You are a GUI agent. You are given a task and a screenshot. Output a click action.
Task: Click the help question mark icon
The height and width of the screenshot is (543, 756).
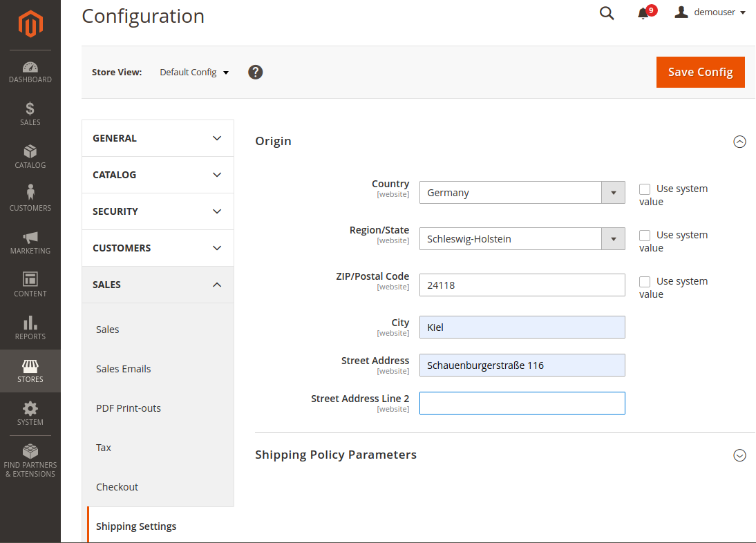click(256, 72)
